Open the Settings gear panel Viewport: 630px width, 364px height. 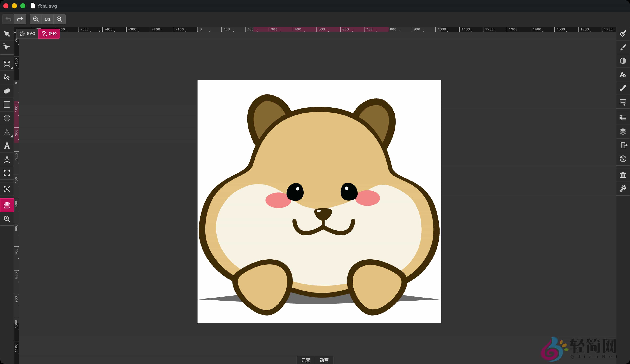coord(623,188)
